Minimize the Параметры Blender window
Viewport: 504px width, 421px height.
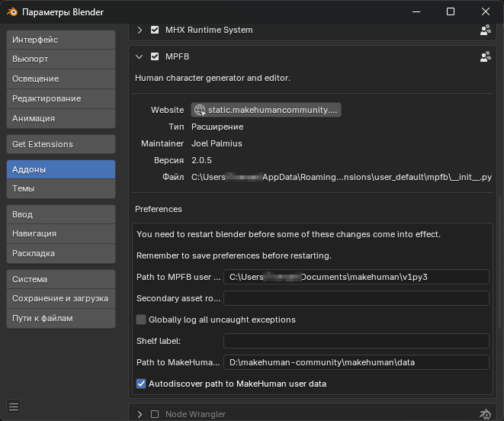pyautogui.click(x=416, y=12)
